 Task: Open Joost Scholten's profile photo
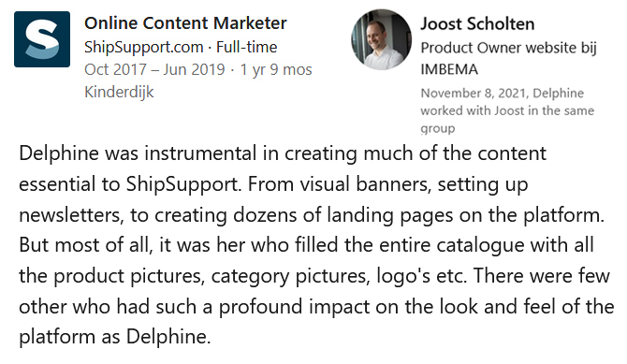[x=381, y=39]
